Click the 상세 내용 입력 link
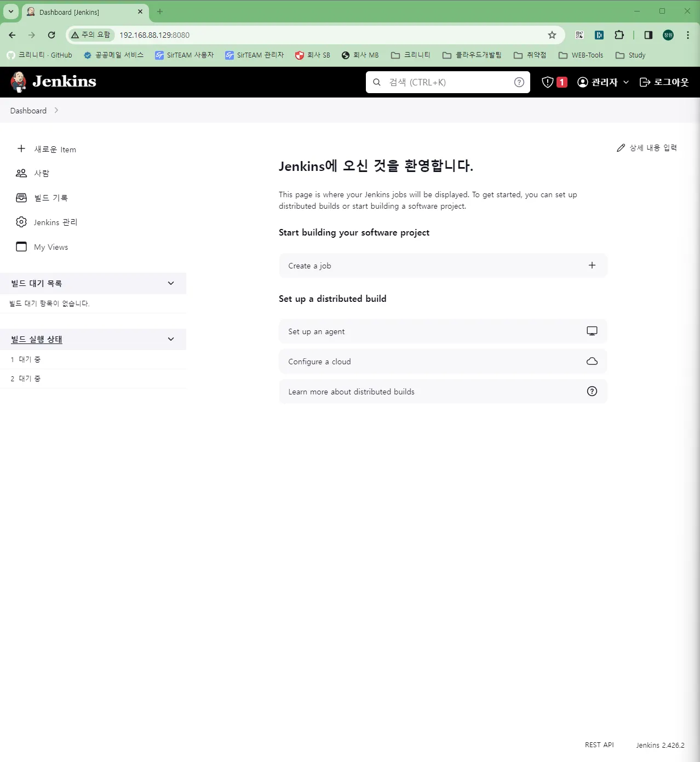This screenshot has height=762, width=700. point(647,148)
